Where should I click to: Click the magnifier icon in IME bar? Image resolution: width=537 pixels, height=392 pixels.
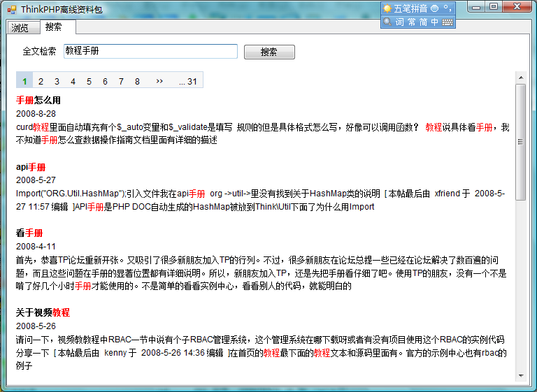pyautogui.click(x=387, y=22)
